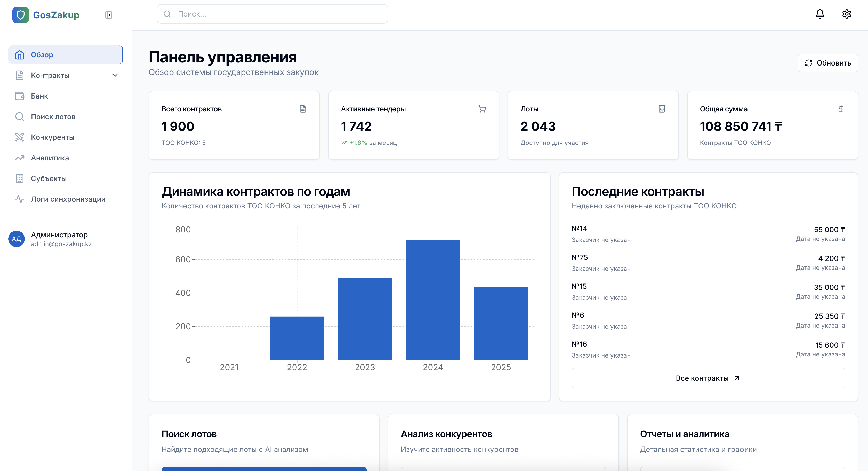Collapse the sidebar panel toggle
The image size is (868, 471).
[108, 15]
